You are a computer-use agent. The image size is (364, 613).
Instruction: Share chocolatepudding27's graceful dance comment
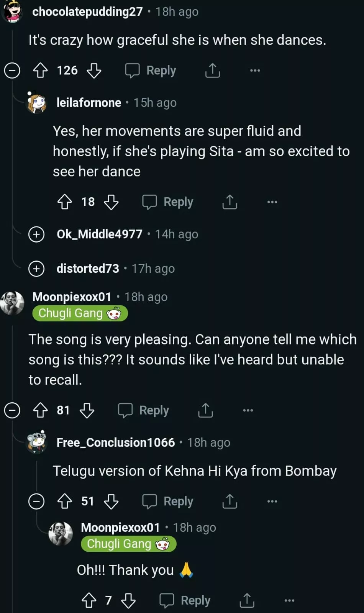click(213, 70)
